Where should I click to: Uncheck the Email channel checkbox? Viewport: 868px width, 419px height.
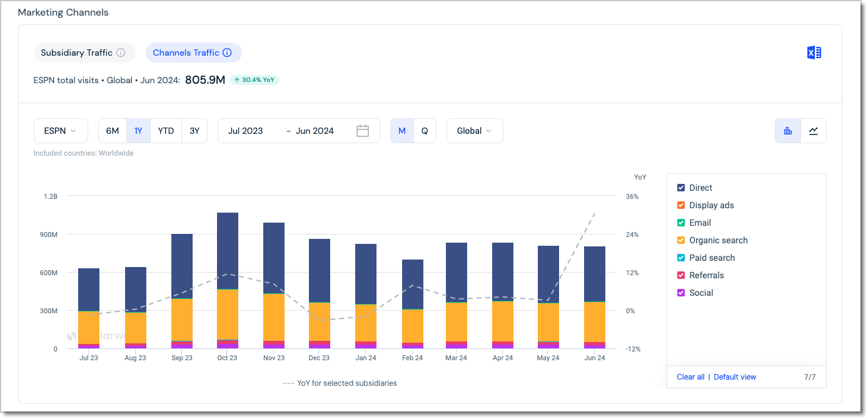[681, 223]
